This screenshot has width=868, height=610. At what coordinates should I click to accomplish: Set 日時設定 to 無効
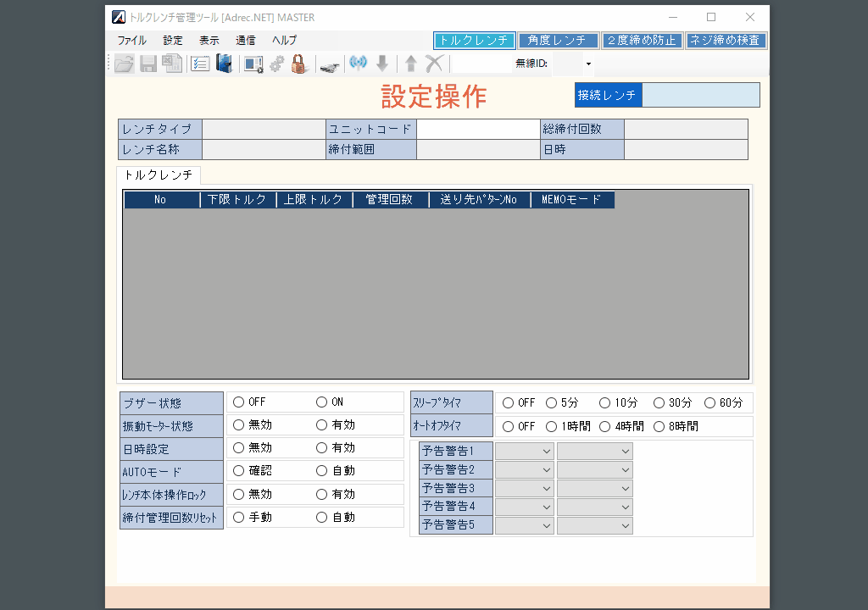pyautogui.click(x=238, y=448)
